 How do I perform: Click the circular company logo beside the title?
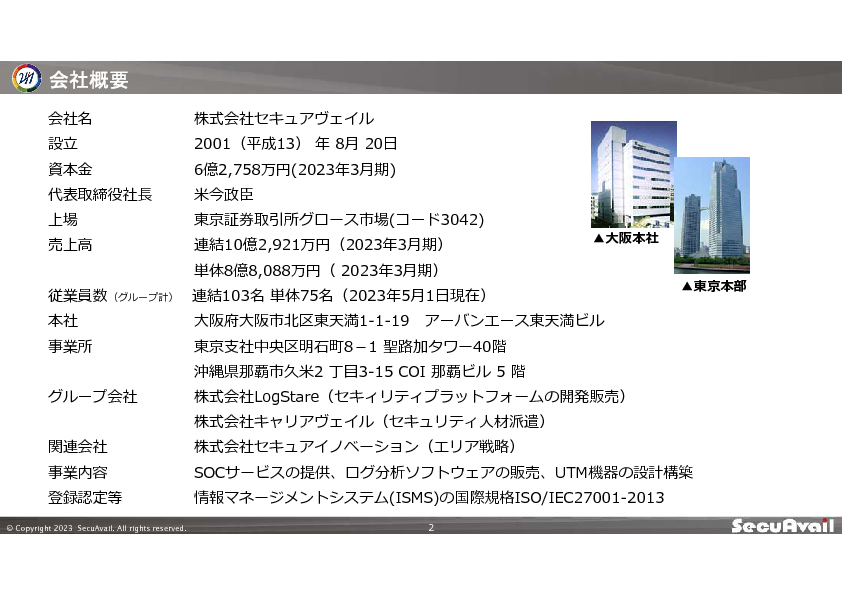click(x=26, y=79)
